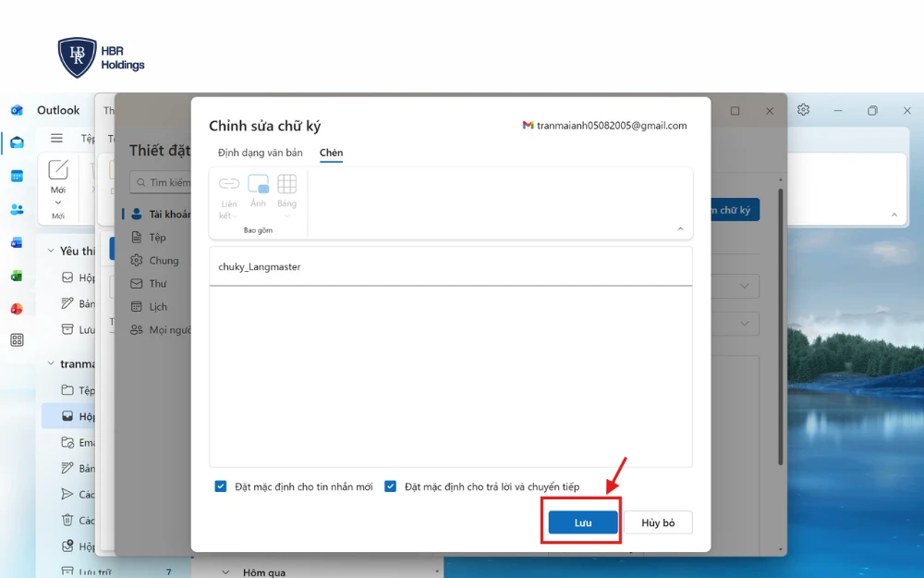Image resolution: width=924 pixels, height=578 pixels.
Task: Click the signature name field 'chuky_Langmaster'
Action: pos(451,266)
